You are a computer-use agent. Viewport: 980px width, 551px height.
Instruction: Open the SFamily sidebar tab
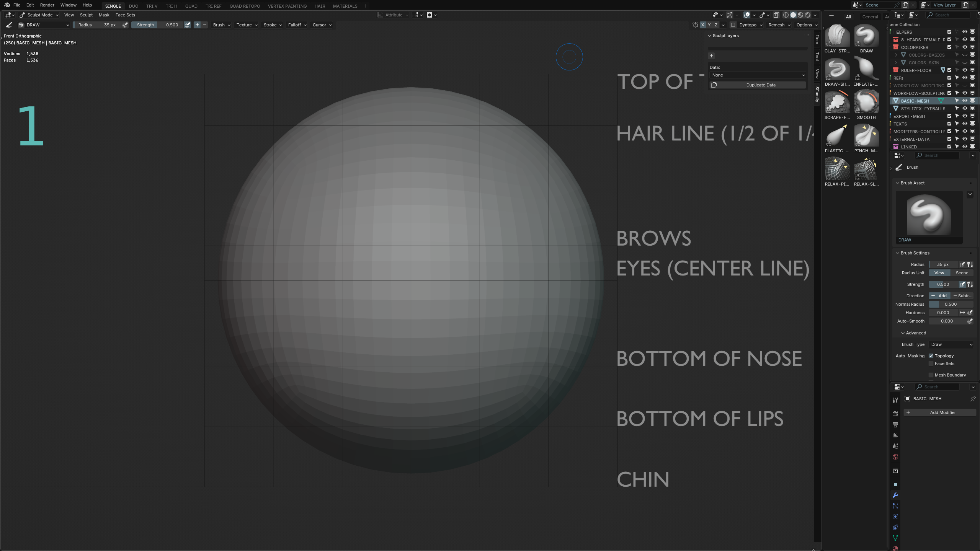coord(817,95)
